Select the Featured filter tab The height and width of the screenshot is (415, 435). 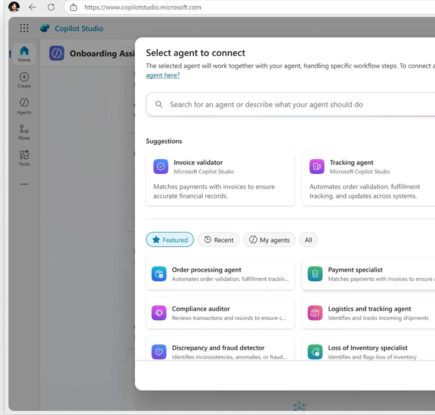(x=170, y=240)
